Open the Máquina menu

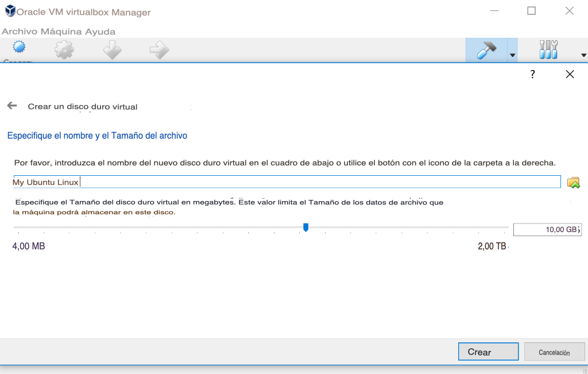pos(61,32)
